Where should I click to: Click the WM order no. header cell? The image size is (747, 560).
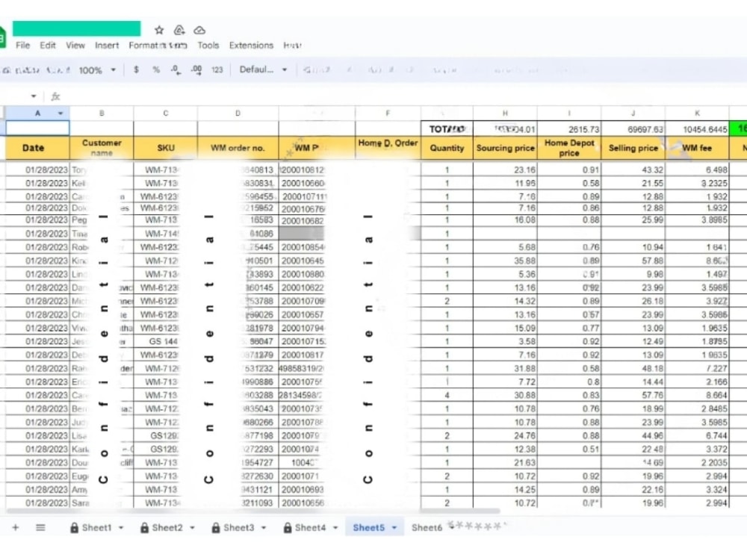coord(238,148)
